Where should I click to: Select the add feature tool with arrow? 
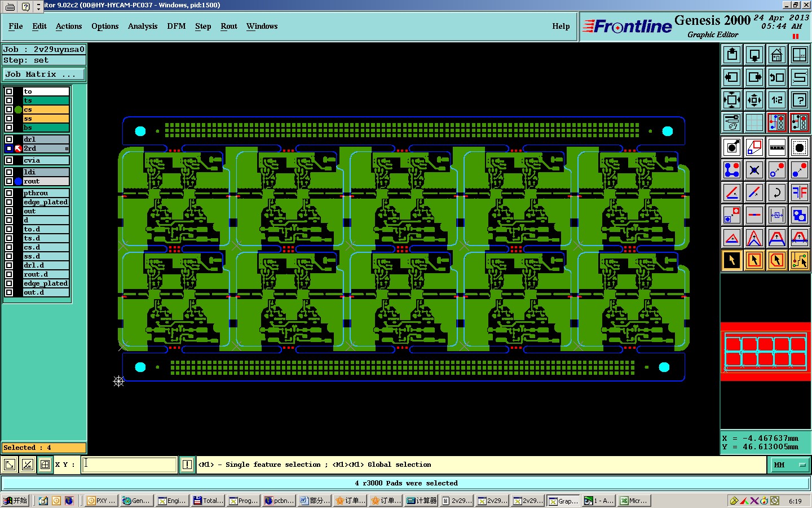[732, 148]
